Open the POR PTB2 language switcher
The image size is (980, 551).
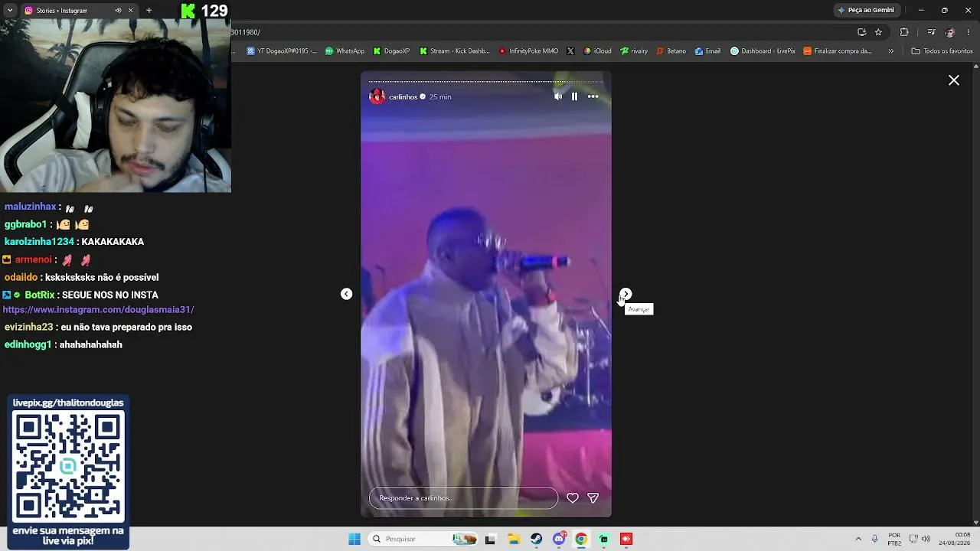(894, 539)
